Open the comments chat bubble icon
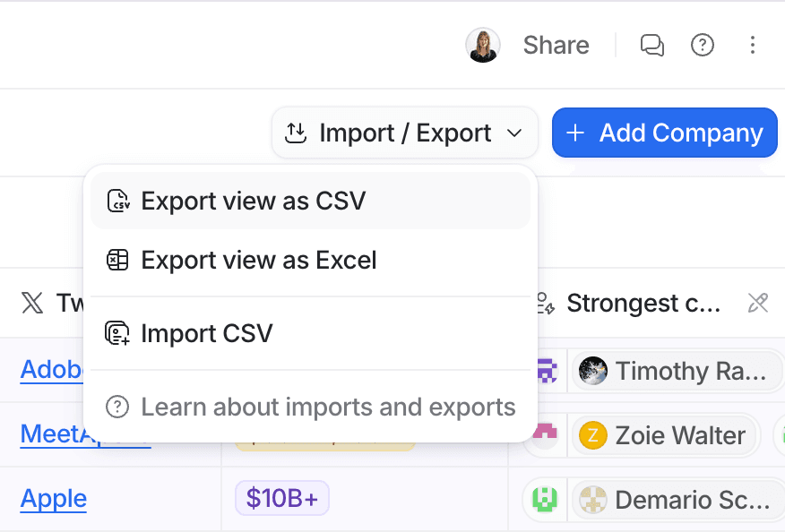This screenshot has height=532, width=785. click(651, 45)
